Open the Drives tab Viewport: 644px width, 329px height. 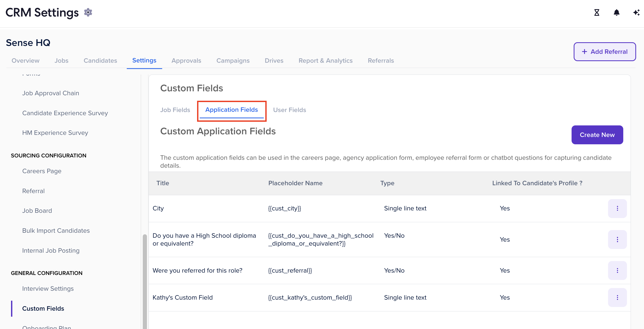pos(274,61)
